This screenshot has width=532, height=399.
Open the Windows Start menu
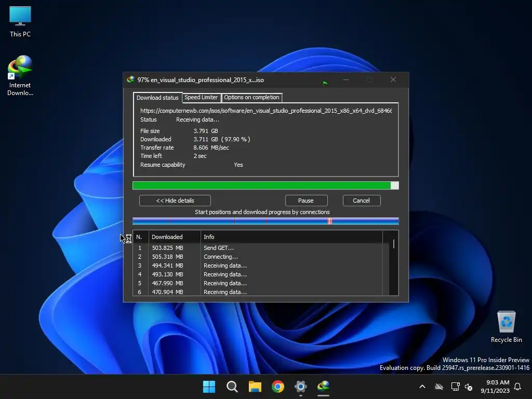click(209, 387)
